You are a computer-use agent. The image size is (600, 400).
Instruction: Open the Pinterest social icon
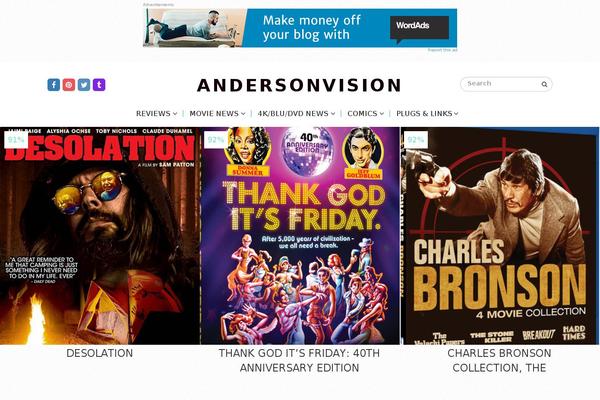(x=69, y=85)
